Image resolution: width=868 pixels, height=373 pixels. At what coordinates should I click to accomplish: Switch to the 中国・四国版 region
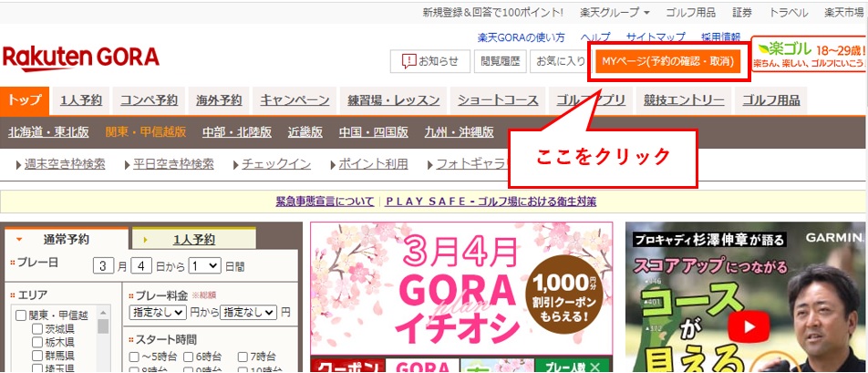point(374,132)
